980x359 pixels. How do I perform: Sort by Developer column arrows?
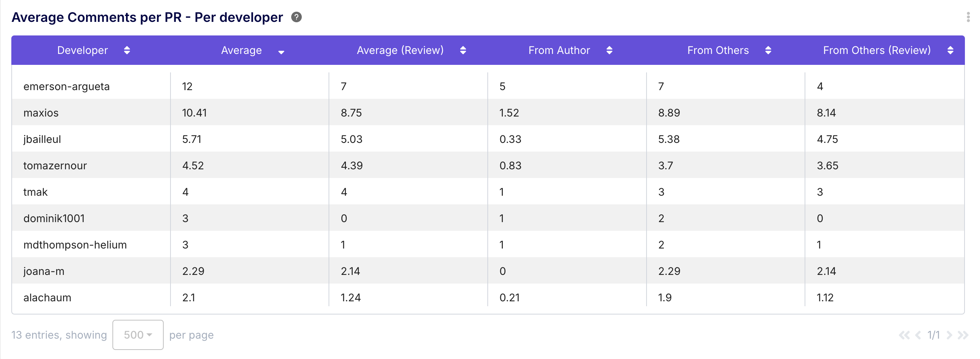point(127,50)
